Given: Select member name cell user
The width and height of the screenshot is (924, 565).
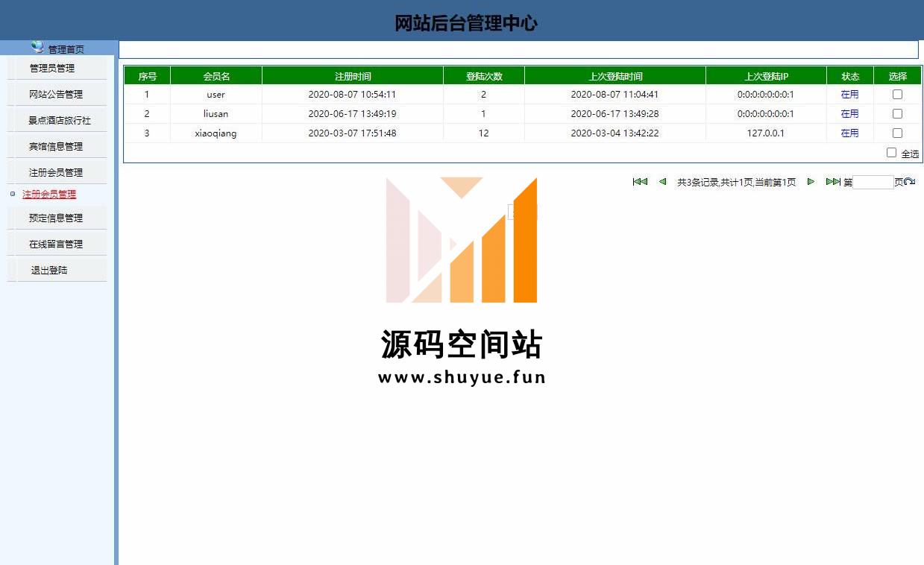Looking at the screenshot, I should coord(216,95).
